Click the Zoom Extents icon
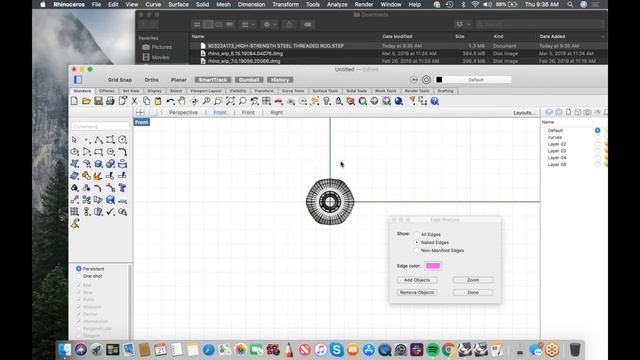This screenshot has width=640, height=360. 230,101
